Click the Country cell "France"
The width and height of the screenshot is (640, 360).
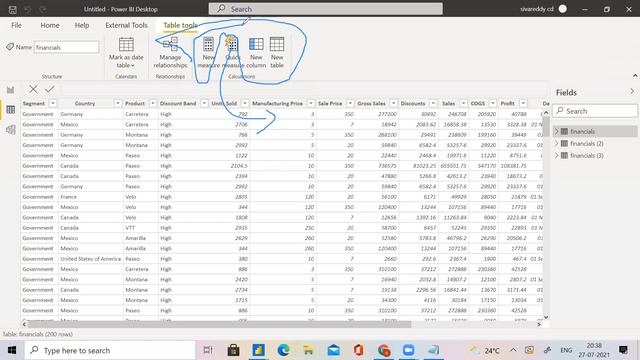click(x=68, y=197)
